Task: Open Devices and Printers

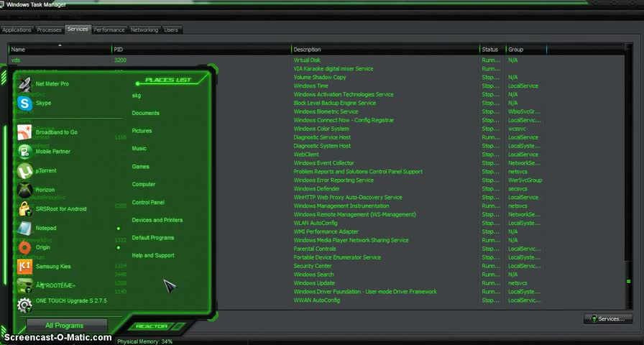Action: point(157,220)
